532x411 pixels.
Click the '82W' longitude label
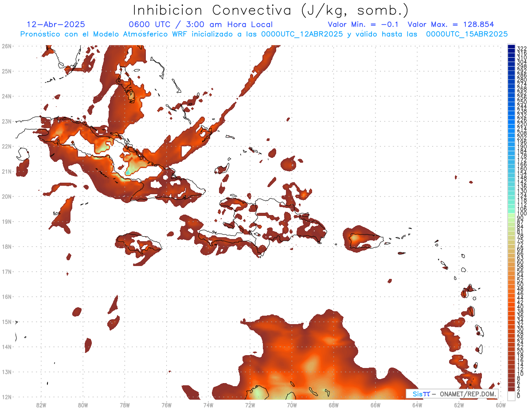[41, 405]
